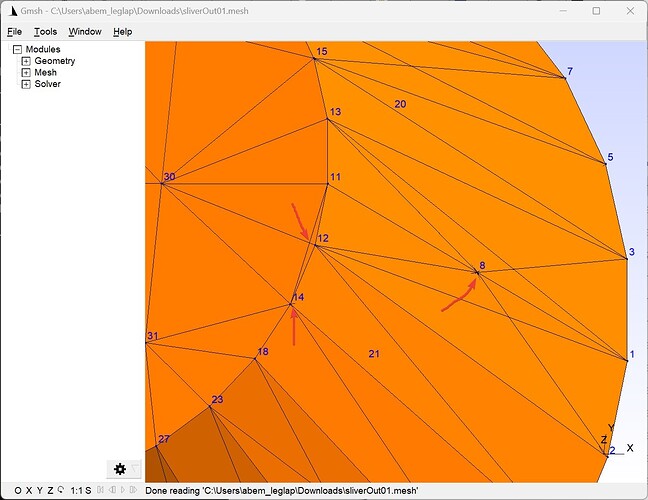This screenshot has height=500, width=648.
Task: Click mesh node label 12
Action: (323, 238)
